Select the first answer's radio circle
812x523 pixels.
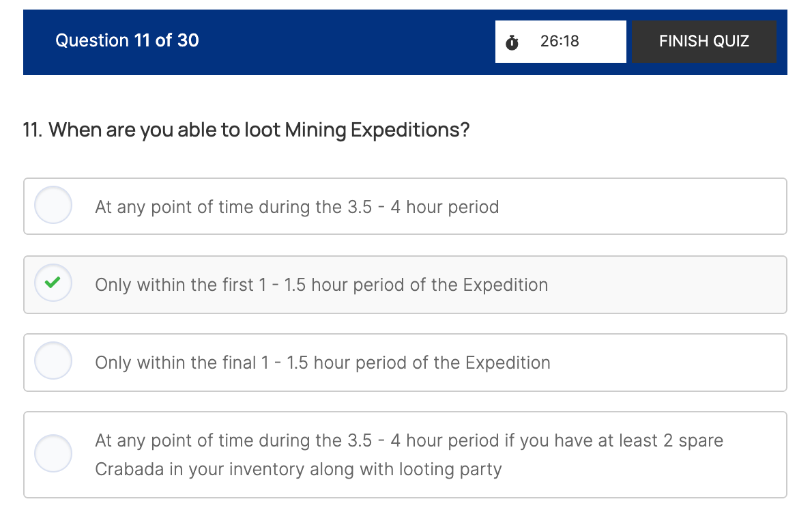(x=53, y=205)
